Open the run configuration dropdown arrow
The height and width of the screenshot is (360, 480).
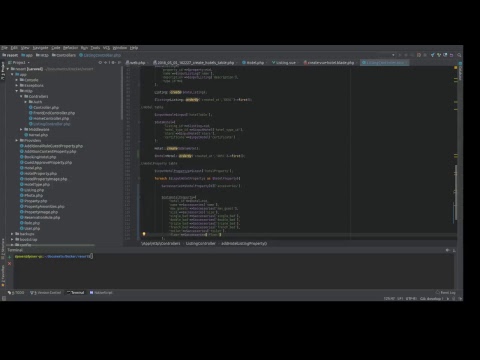(393, 55)
